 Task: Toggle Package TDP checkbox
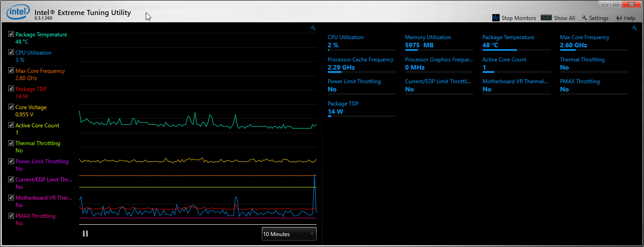pos(11,89)
